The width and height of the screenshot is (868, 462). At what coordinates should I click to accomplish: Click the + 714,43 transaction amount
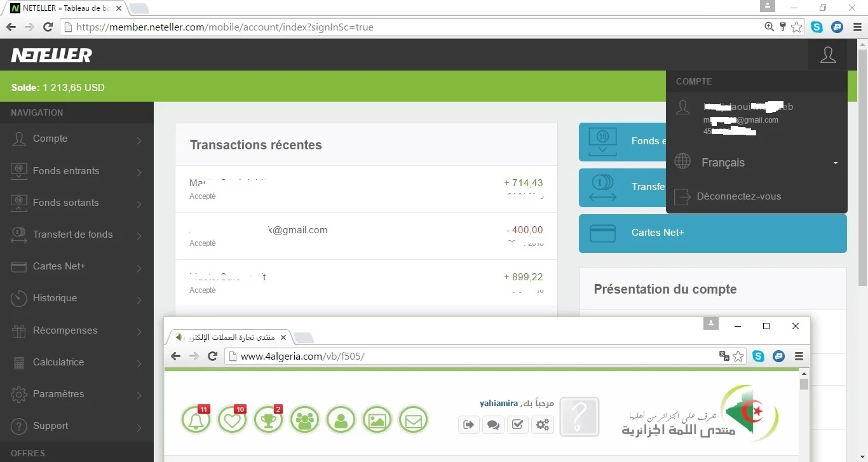(524, 183)
